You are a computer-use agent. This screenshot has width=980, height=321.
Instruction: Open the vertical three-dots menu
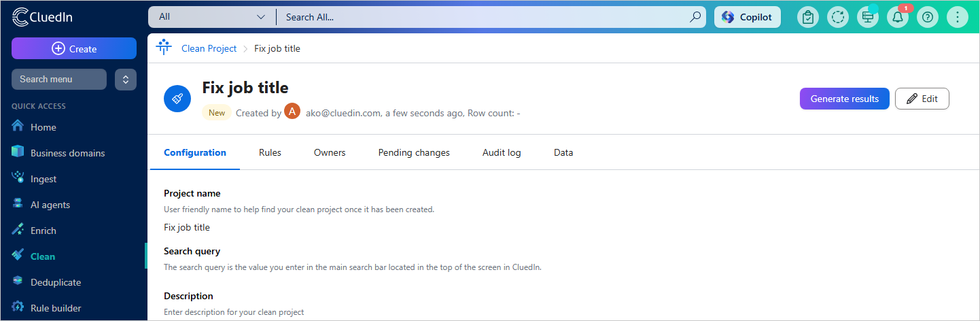tap(958, 17)
